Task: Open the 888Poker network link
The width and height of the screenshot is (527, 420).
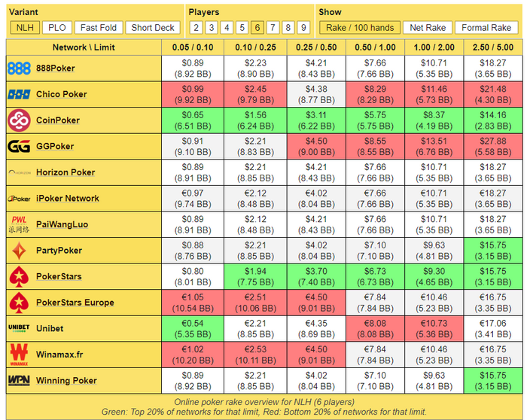Action: point(56,68)
